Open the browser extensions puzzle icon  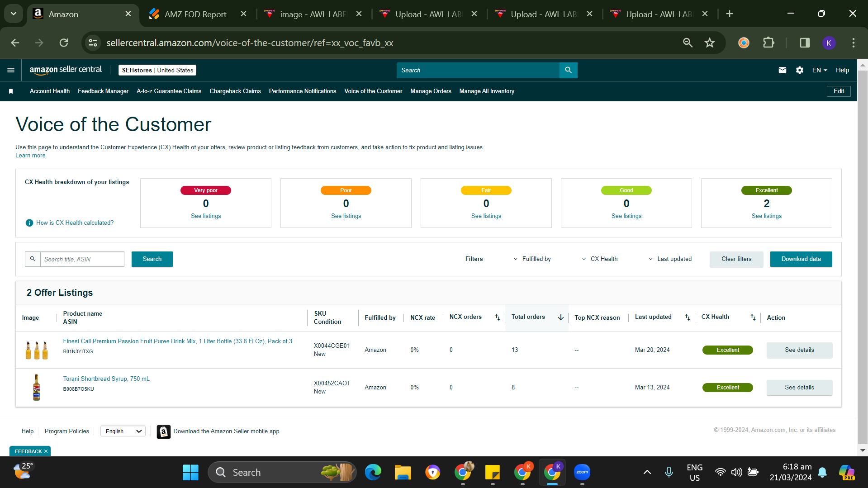[x=768, y=43]
